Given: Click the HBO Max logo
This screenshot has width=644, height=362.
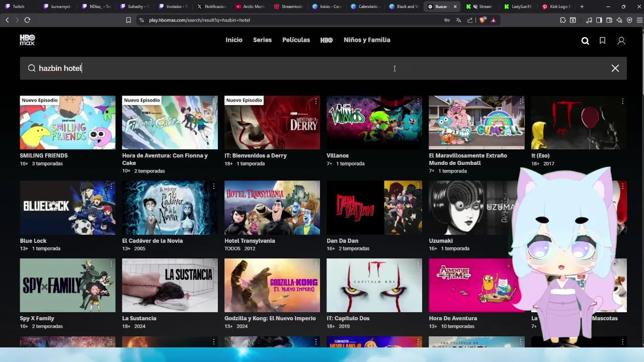Looking at the screenshot, I should tap(27, 40).
